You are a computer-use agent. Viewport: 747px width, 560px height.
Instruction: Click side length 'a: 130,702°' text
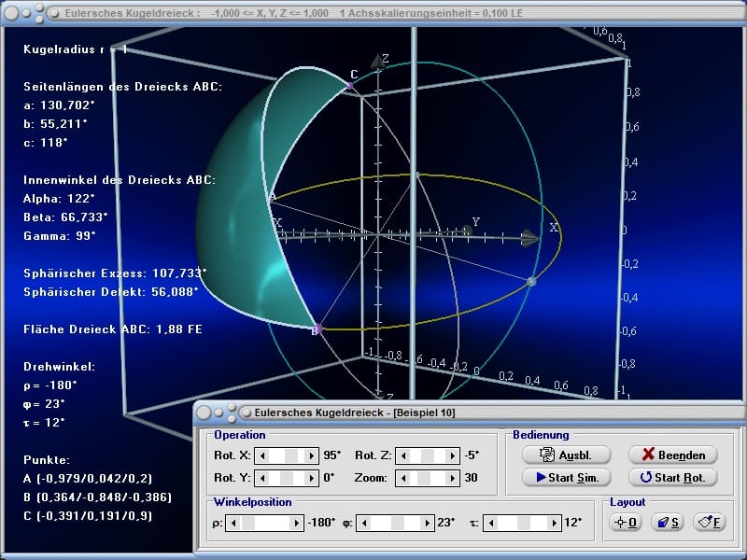(x=60, y=105)
